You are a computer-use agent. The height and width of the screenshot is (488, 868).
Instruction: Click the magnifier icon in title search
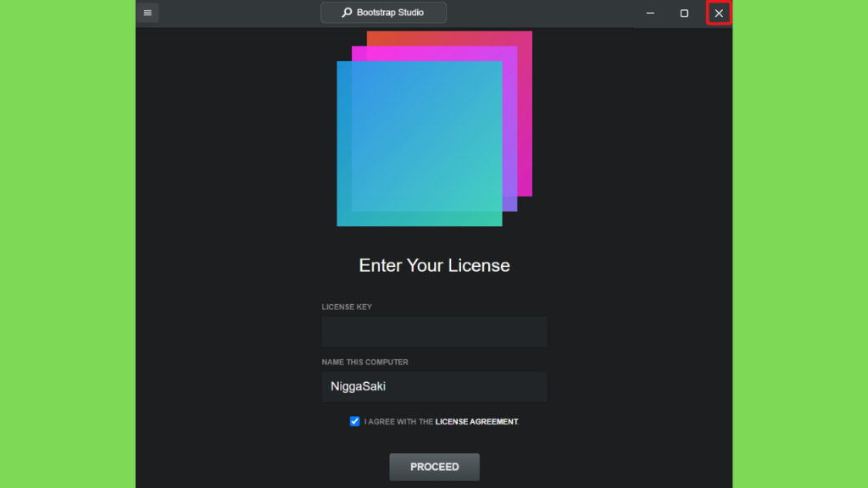347,12
